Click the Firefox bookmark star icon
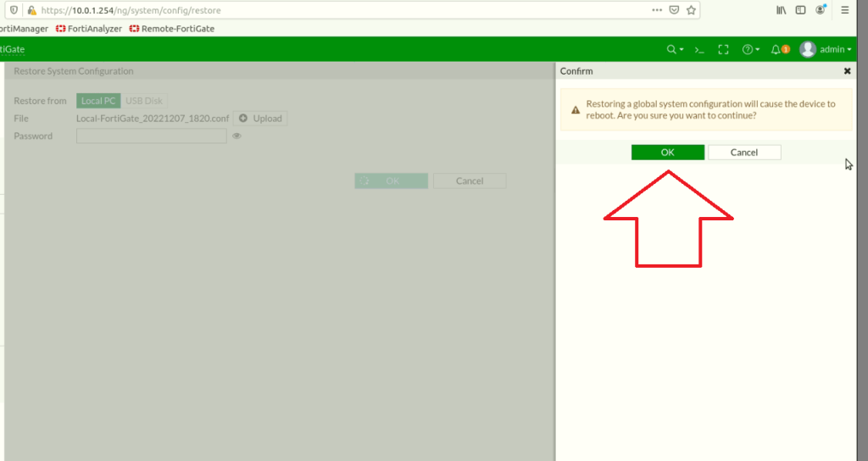This screenshot has width=868, height=461. (x=691, y=10)
